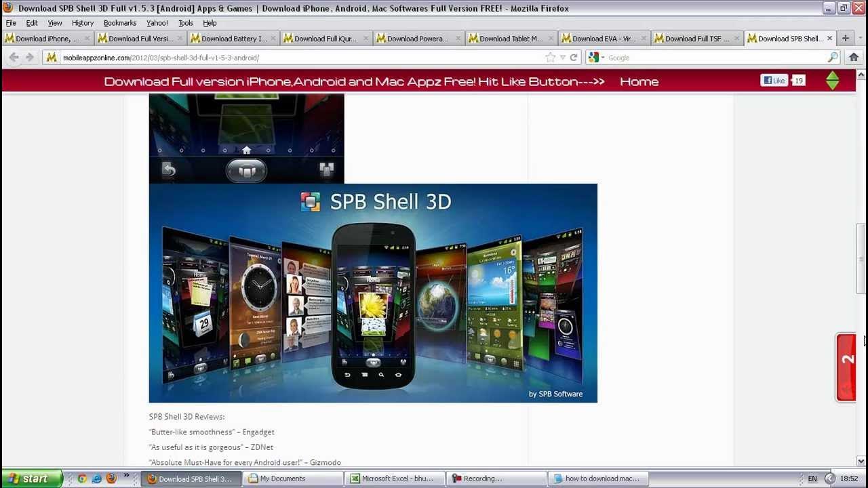Click scrollbar down arrow
This screenshot has width=868, height=488.
[861, 462]
